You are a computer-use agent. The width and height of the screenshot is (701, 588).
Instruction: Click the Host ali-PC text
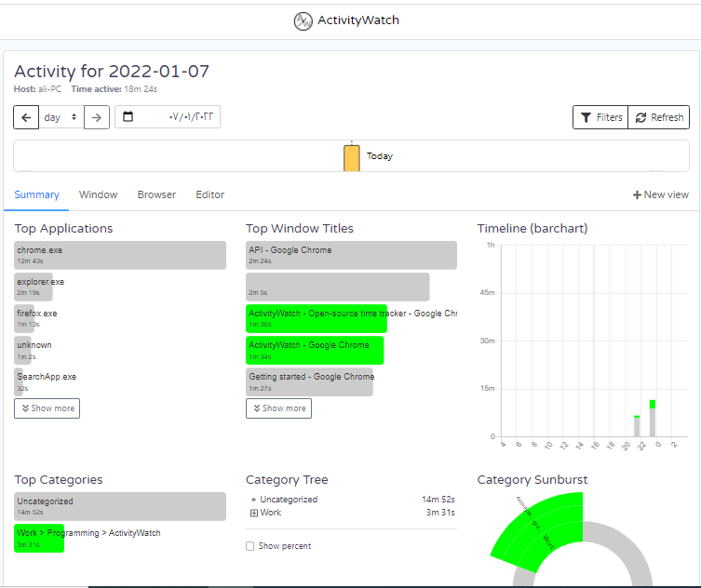pyautogui.click(x=37, y=89)
